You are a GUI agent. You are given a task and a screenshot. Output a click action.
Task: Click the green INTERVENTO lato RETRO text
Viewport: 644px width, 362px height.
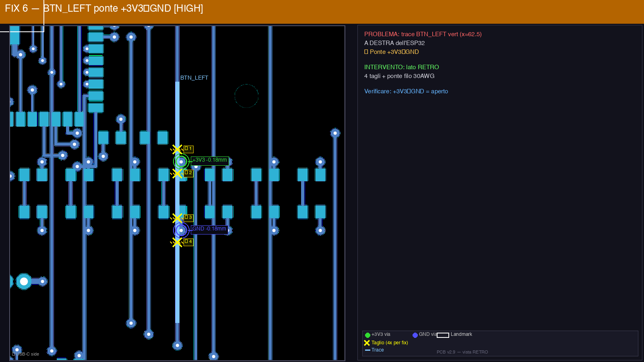(x=401, y=67)
